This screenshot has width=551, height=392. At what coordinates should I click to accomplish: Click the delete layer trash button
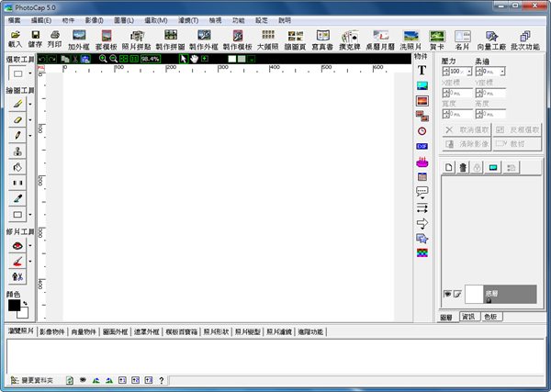click(x=463, y=168)
